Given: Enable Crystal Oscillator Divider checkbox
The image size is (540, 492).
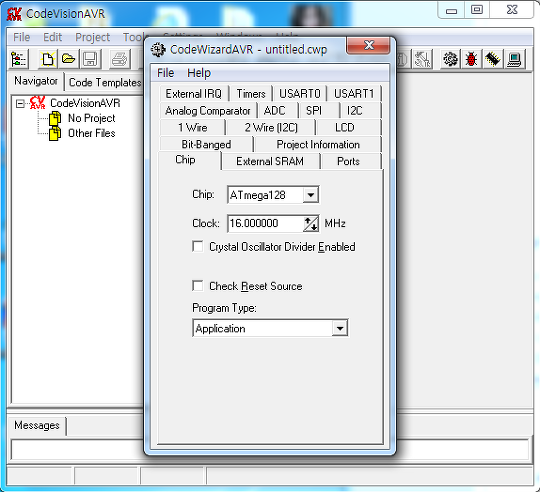Looking at the screenshot, I should coord(198,247).
